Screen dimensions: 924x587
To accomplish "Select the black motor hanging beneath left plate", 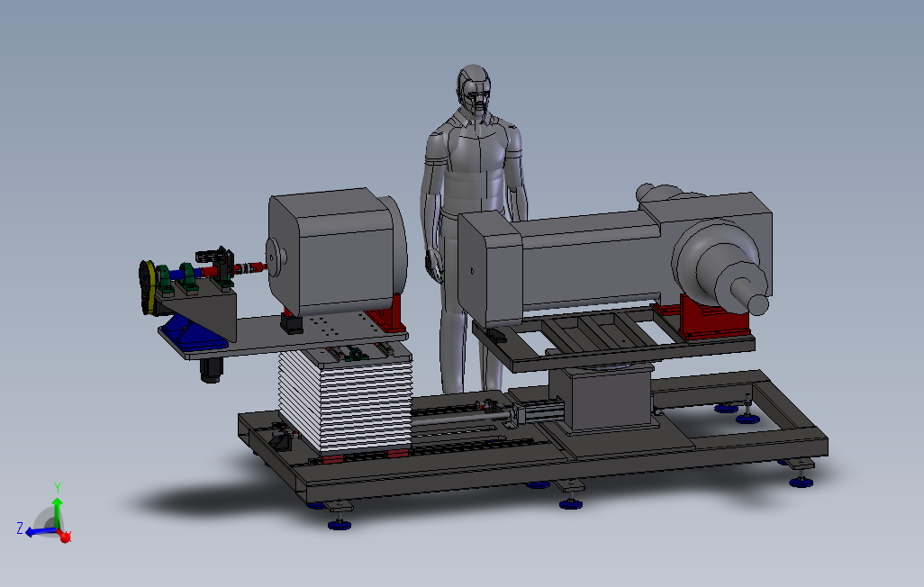I will (211, 369).
